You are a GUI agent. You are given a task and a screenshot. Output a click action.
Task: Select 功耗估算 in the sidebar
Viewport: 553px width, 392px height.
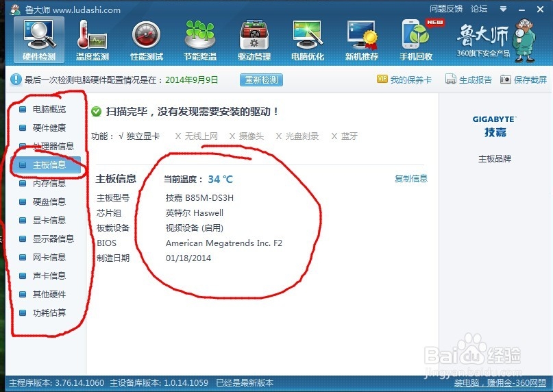click(x=49, y=313)
